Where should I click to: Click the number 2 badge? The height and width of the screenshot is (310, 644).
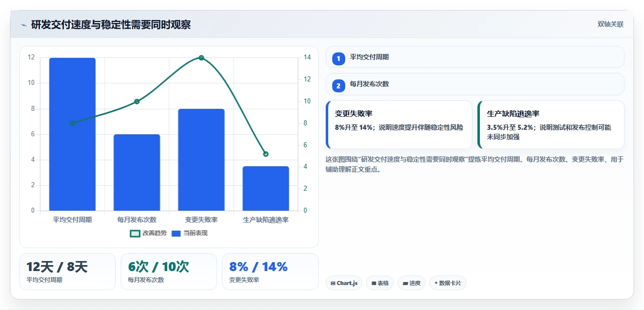[x=339, y=86]
